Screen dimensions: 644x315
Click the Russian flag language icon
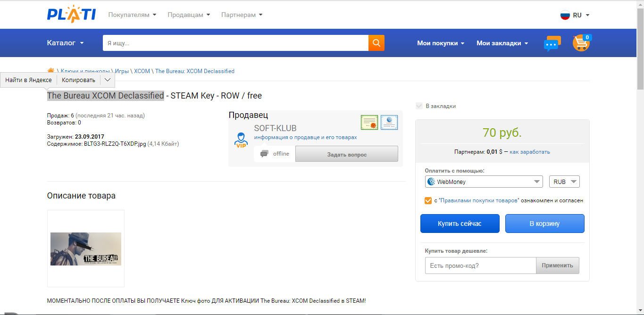click(x=565, y=15)
